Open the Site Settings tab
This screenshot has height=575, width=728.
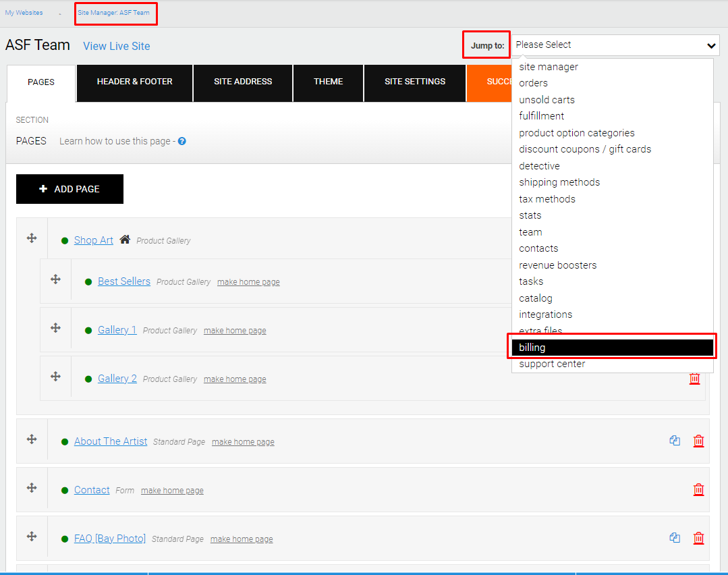tap(415, 82)
